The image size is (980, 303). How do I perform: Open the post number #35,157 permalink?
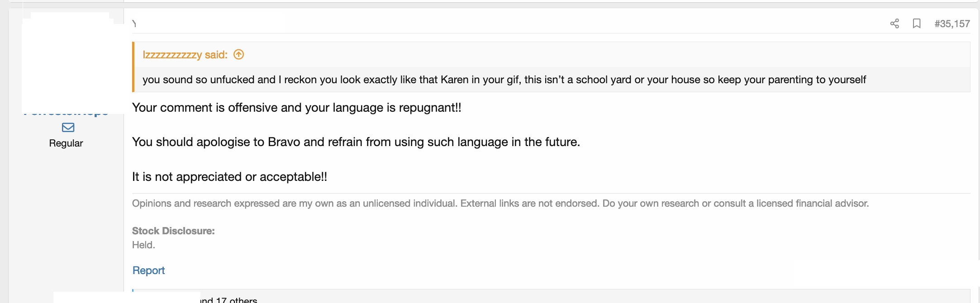pyautogui.click(x=952, y=24)
